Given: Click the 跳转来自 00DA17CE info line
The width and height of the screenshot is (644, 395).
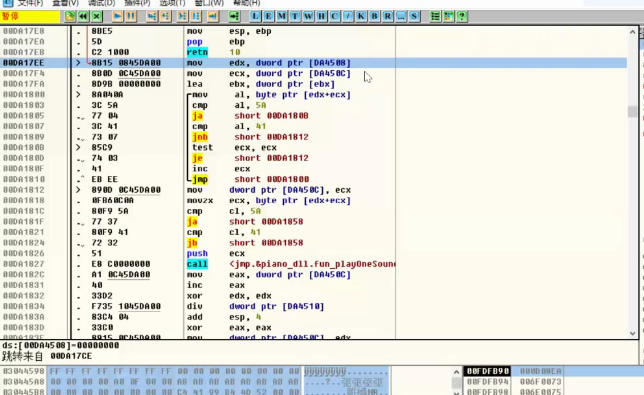Looking at the screenshot, I should click(47, 356).
